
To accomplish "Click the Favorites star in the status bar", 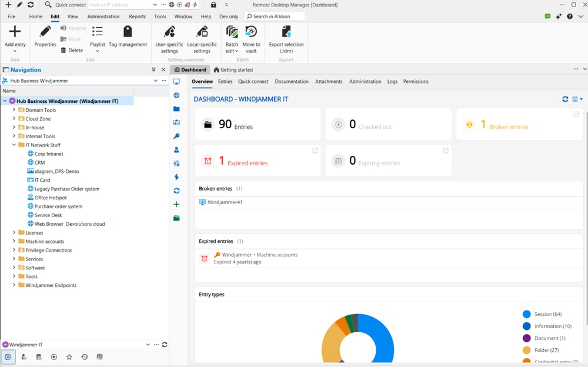I will [69, 357].
